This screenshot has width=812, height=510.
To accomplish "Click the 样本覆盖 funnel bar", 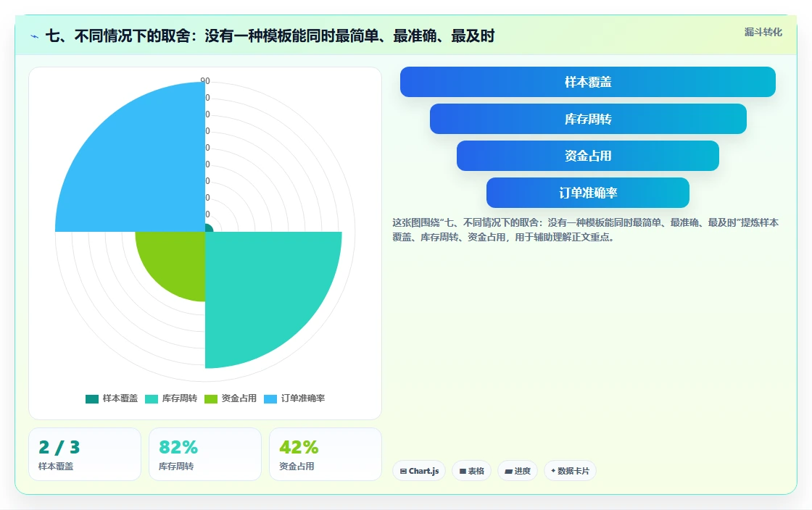I will pos(588,82).
